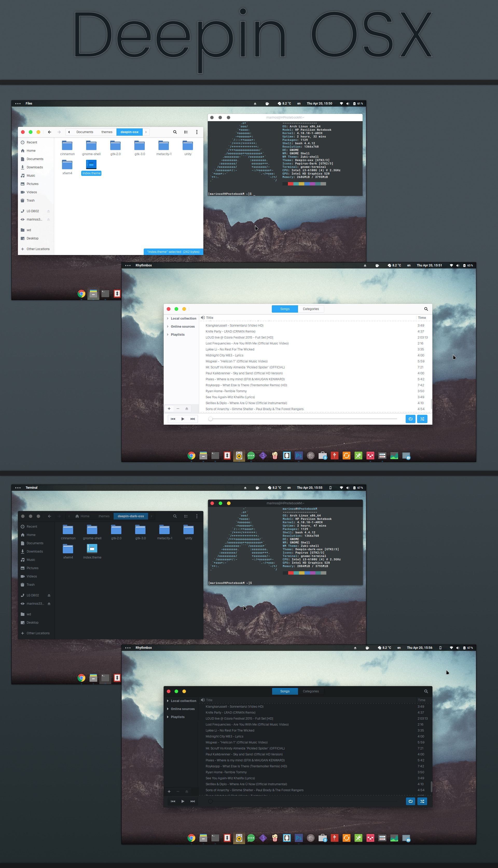
Task: Open three-dot menu in light Files window
Action: click(x=197, y=132)
